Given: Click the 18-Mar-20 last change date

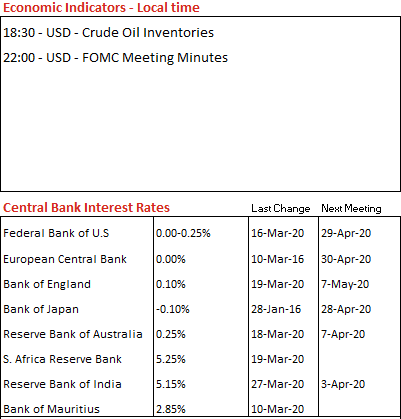Looking at the screenshot, I should point(278,334).
